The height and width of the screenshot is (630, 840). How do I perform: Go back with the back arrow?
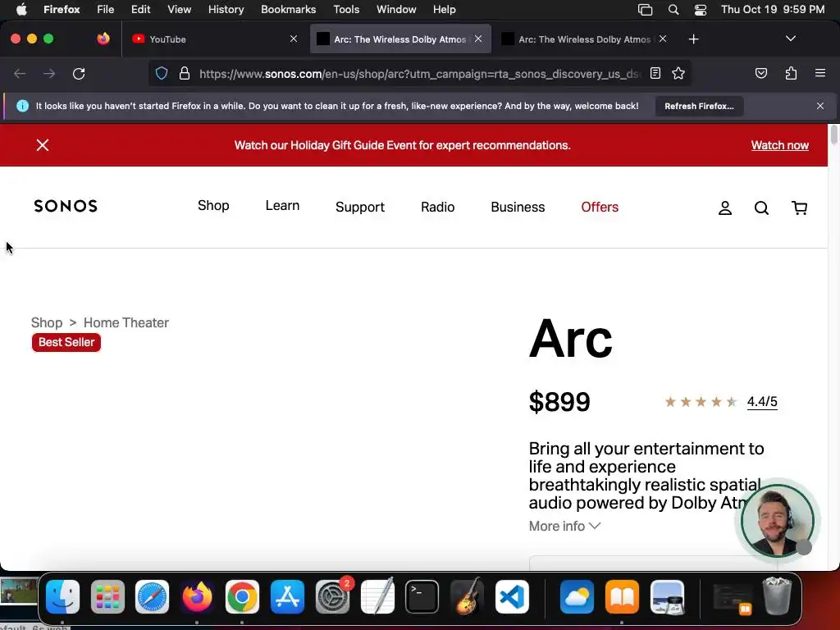(20, 73)
